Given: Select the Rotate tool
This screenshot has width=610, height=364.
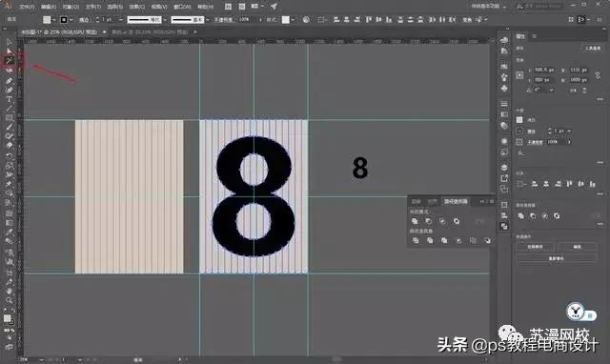Looking at the screenshot, I should pos(10,156).
